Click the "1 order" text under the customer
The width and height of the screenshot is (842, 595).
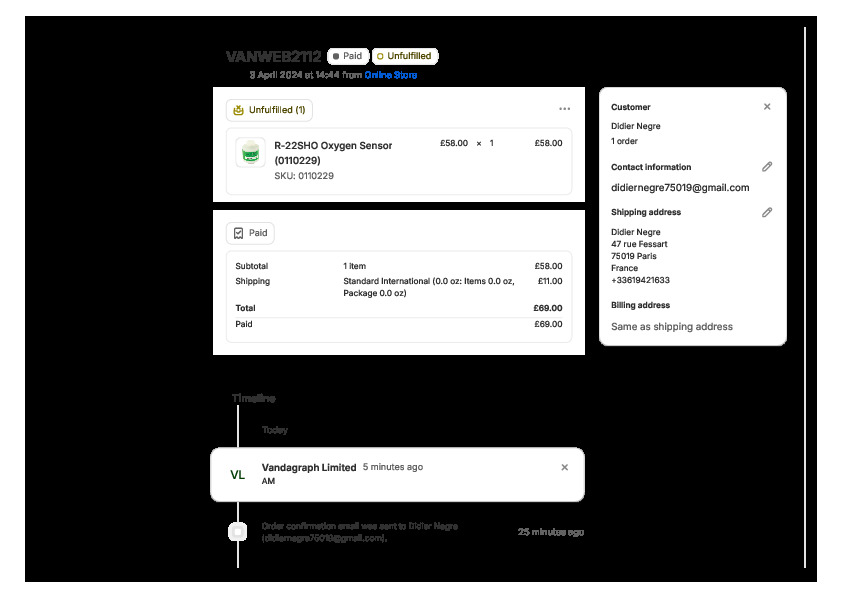626,141
